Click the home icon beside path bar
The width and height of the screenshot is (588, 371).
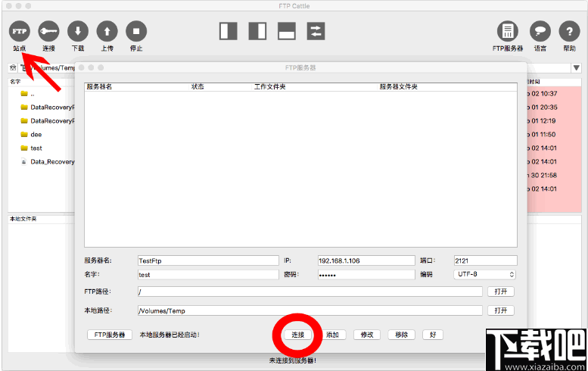pyautogui.click(x=13, y=68)
